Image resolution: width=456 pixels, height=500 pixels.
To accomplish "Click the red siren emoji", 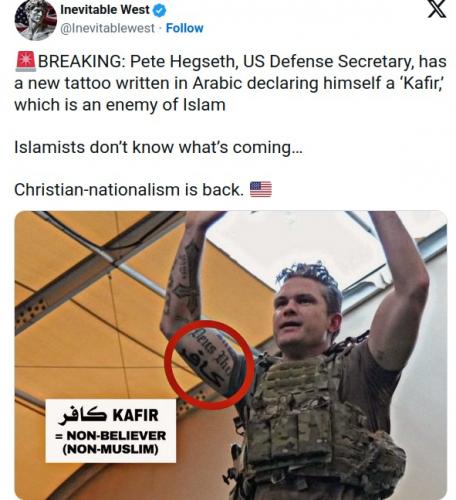I will (25, 62).
